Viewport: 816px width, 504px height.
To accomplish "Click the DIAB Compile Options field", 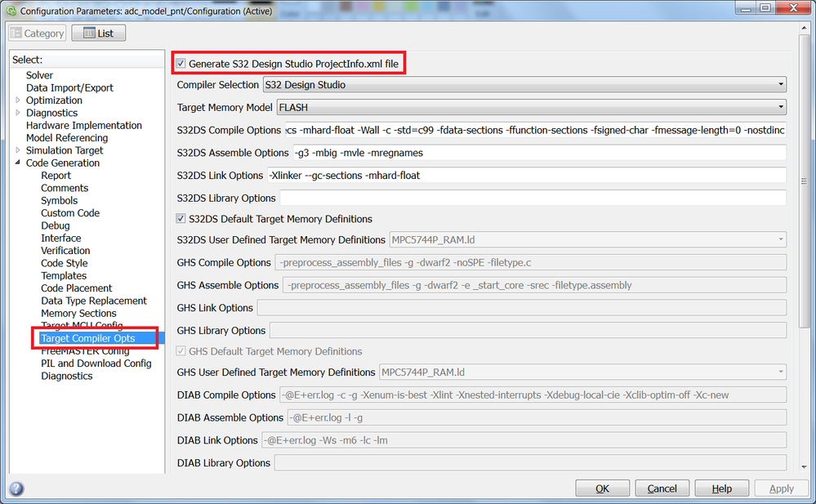I will click(x=533, y=395).
